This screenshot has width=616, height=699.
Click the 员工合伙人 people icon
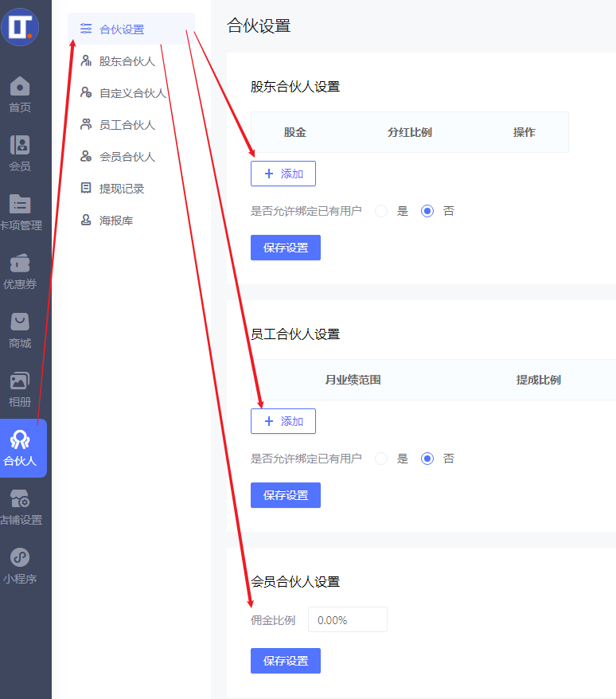(x=86, y=124)
